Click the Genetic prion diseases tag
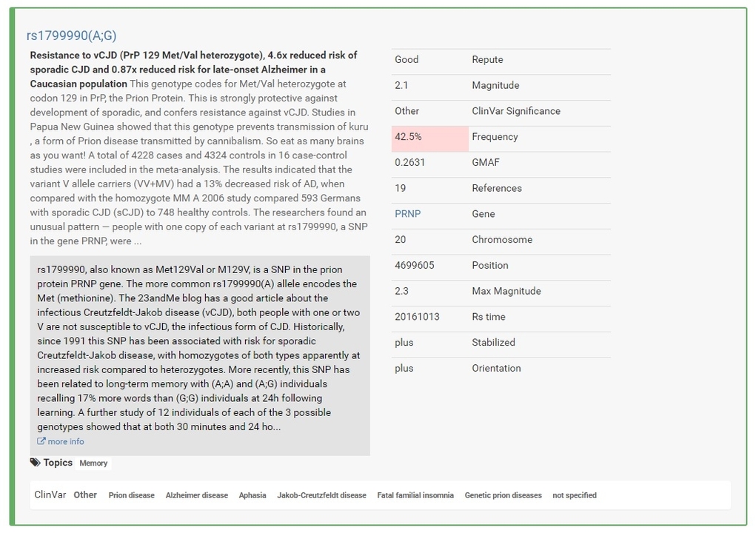This screenshot has height=533, width=756. [504, 495]
